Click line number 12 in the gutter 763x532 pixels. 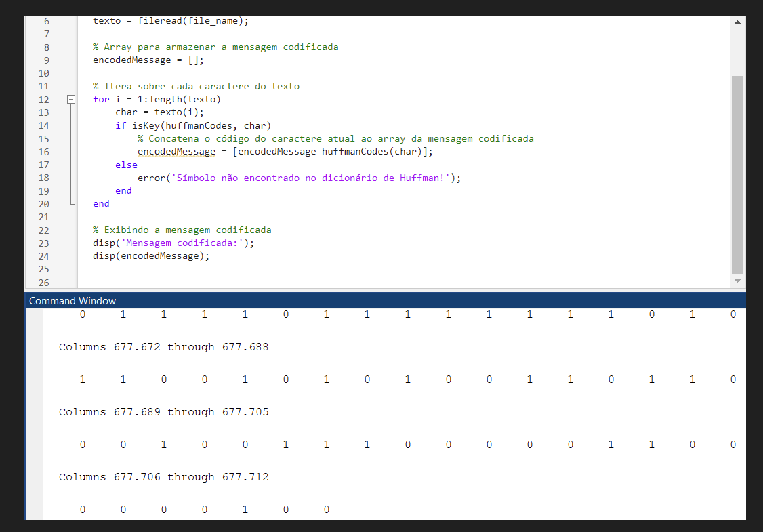tap(44, 100)
